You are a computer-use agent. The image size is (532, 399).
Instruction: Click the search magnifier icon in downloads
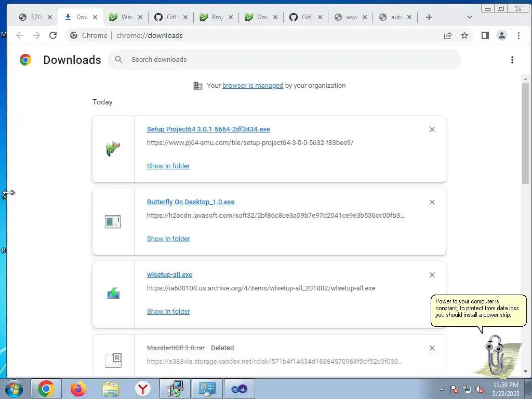[x=118, y=60]
